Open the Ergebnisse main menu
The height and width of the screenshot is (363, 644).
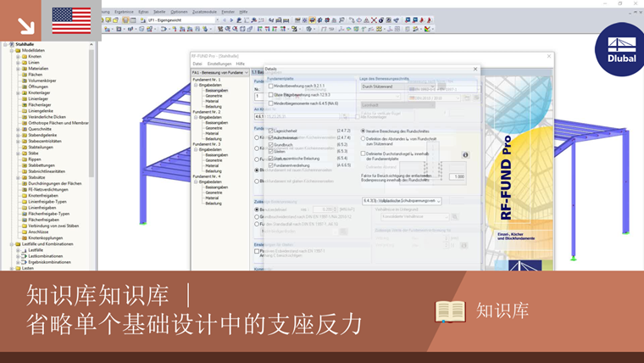[124, 12]
